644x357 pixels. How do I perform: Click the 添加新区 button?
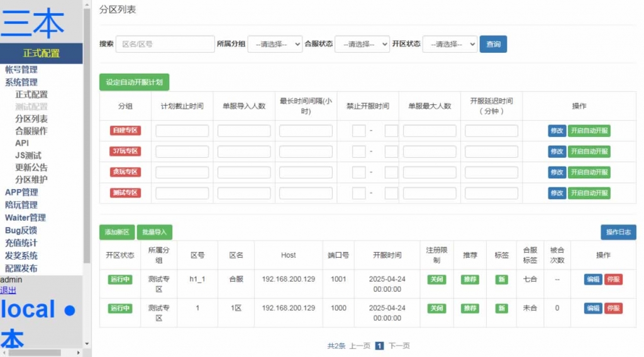pyautogui.click(x=117, y=233)
